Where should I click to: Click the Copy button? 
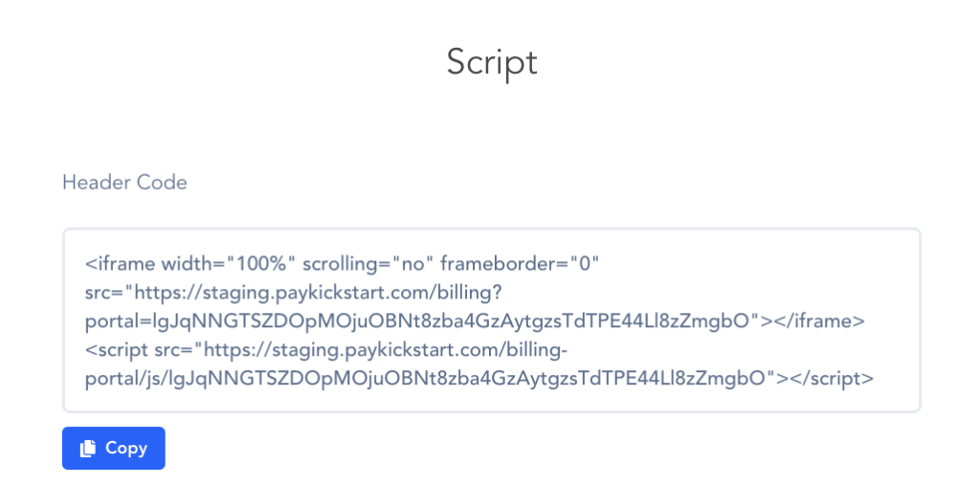[x=113, y=448]
